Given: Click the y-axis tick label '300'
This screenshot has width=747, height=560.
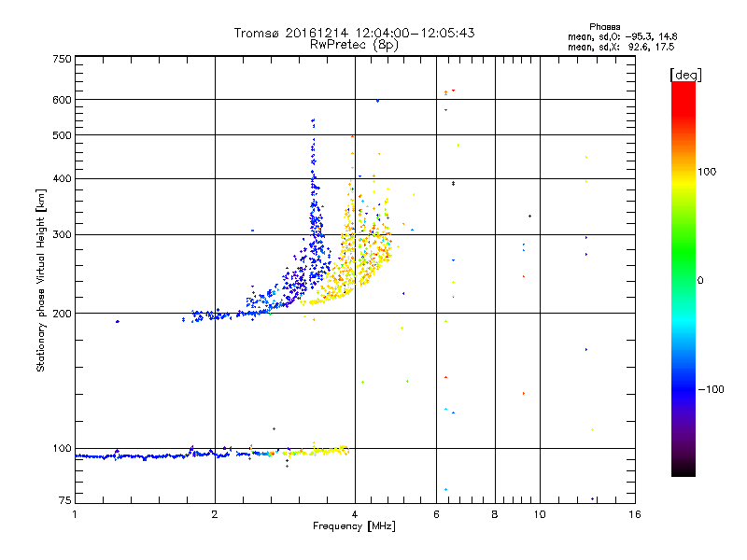Looking at the screenshot, I should point(62,235).
